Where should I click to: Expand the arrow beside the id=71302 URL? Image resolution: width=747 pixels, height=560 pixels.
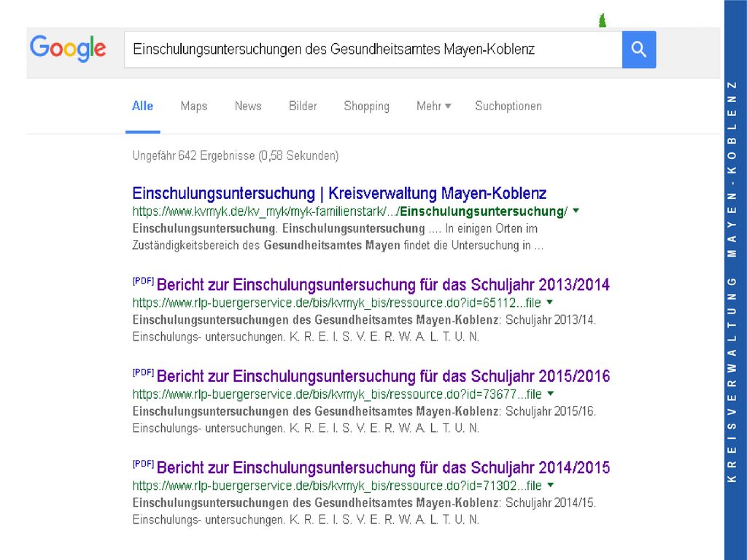pos(551,485)
